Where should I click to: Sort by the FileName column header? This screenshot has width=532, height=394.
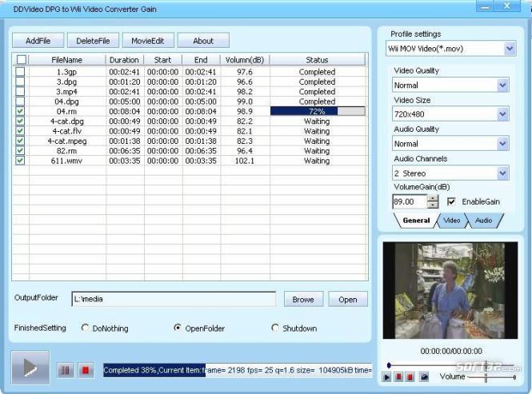point(67,60)
